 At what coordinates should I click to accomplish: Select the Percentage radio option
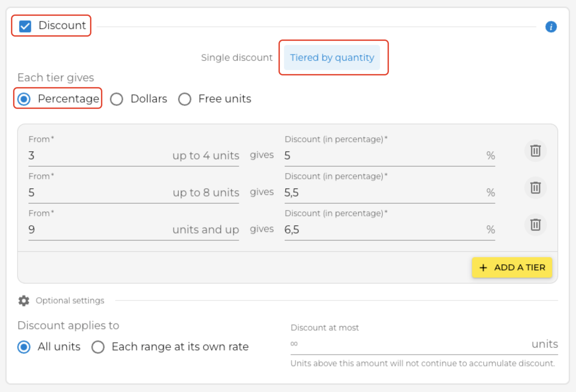(x=24, y=99)
